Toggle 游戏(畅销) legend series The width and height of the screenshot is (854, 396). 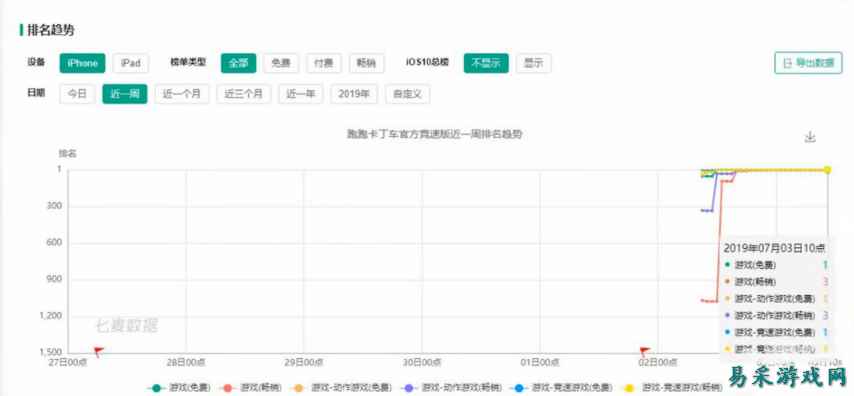[x=251, y=388]
